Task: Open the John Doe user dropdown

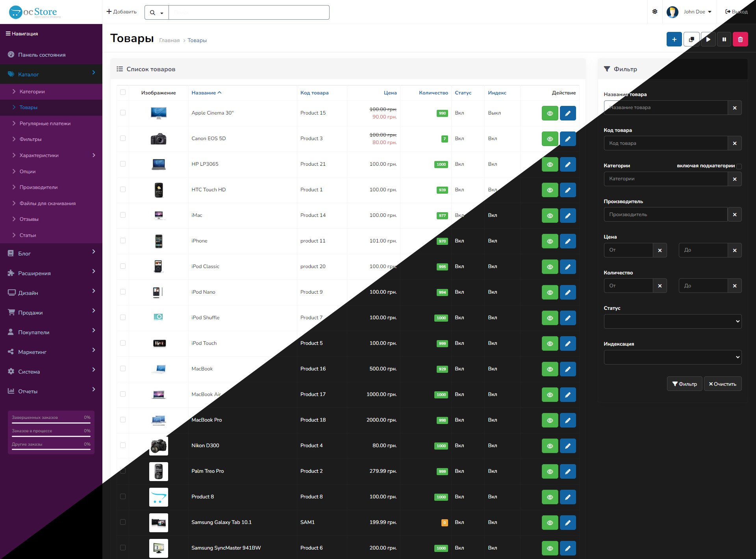Action: point(697,12)
